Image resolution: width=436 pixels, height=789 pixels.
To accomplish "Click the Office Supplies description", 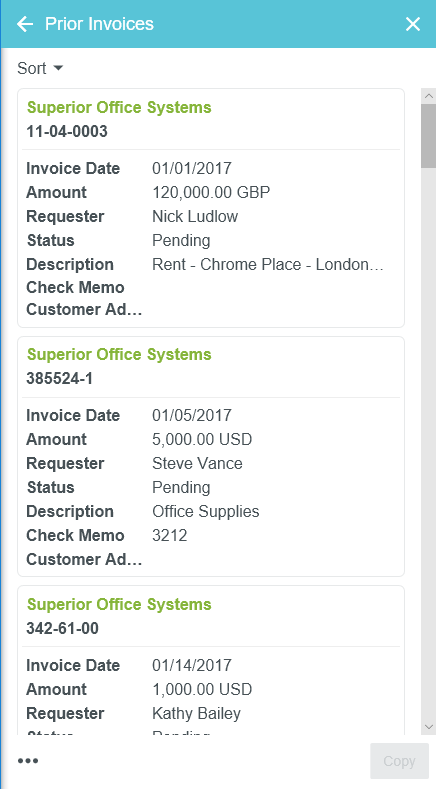I will click(x=205, y=511).
